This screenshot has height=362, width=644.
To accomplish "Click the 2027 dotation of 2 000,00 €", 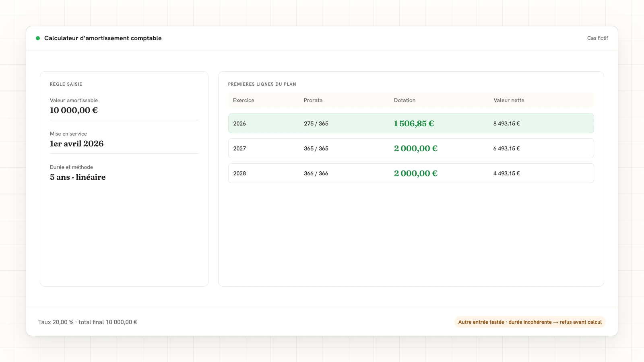I will (415, 148).
